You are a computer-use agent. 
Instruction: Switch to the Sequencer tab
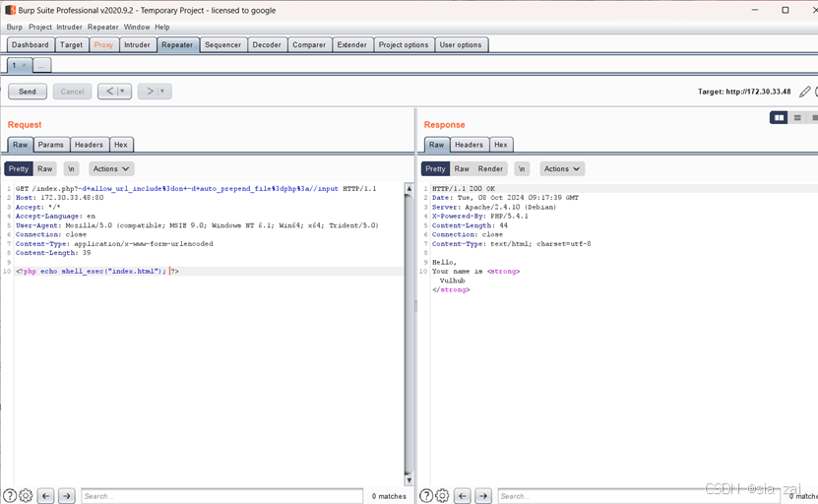(x=223, y=45)
